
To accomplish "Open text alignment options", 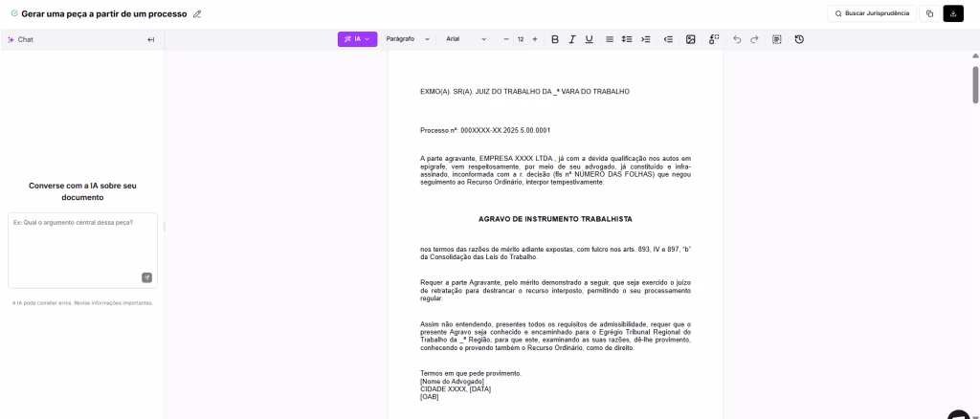I will [x=610, y=39].
